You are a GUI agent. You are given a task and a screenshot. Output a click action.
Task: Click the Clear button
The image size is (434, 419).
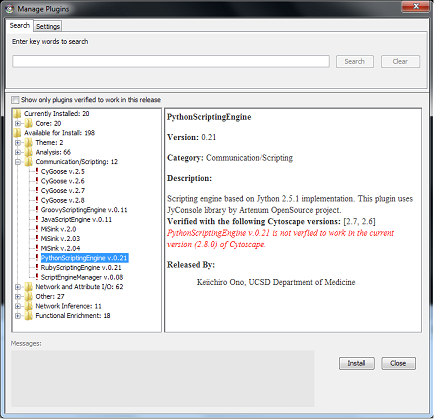pos(400,61)
